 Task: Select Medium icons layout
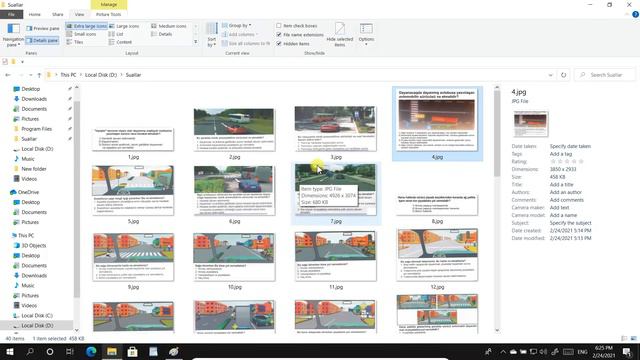(169, 26)
